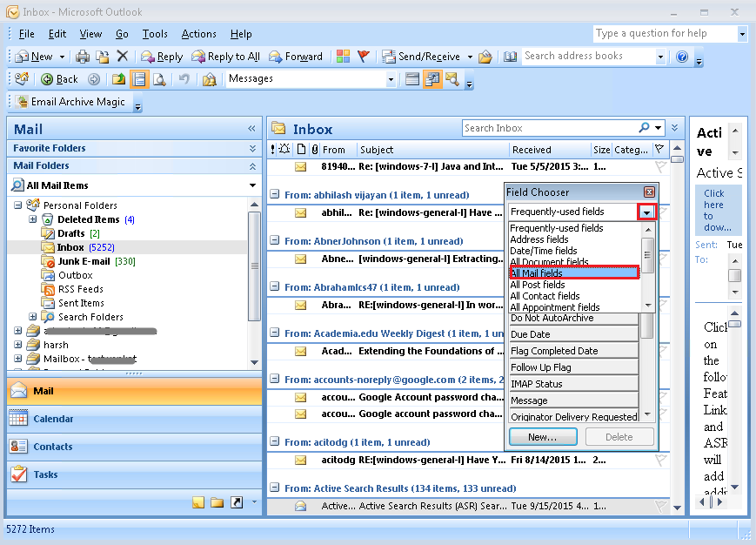This screenshot has height=545, width=756.
Task: Click the Shortcuts icon at bottom
Action: pyautogui.click(x=237, y=502)
